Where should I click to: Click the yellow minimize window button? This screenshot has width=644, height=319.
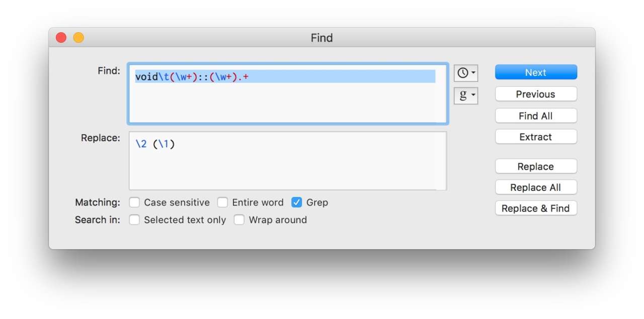(x=78, y=38)
